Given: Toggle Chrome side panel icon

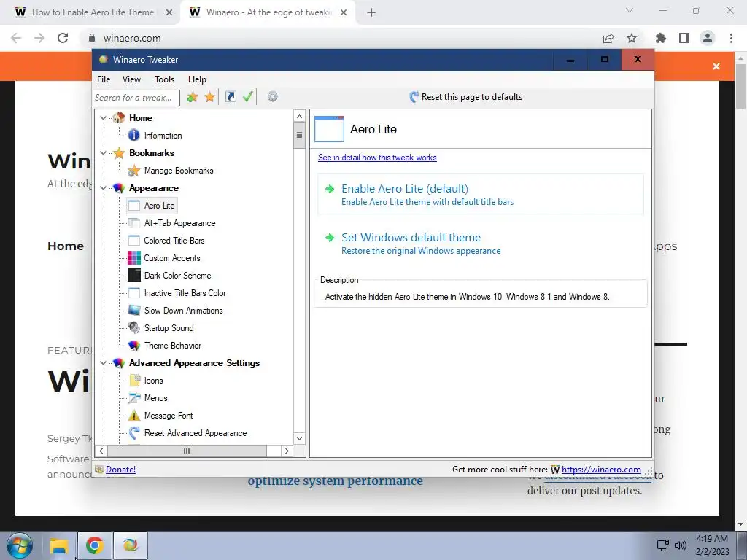Looking at the screenshot, I should 684,38.
